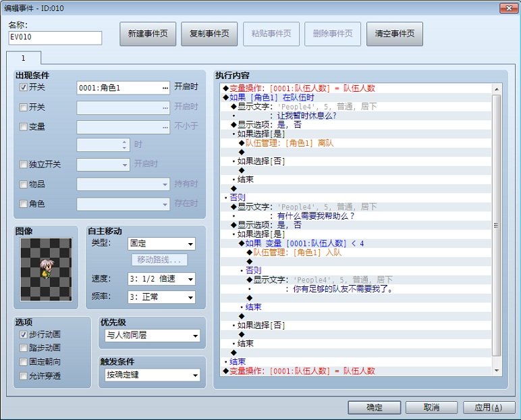Screen dimensions: 521x420
Task: Click the 名称 field containing EV010
Action: point(55,38)
